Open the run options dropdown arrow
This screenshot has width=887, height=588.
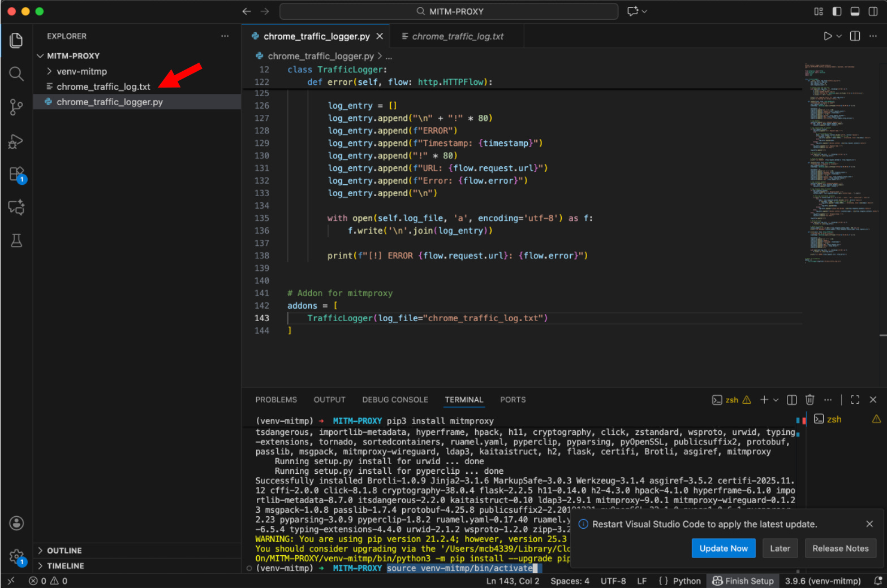pyautogui.click(x=839, y=36)
